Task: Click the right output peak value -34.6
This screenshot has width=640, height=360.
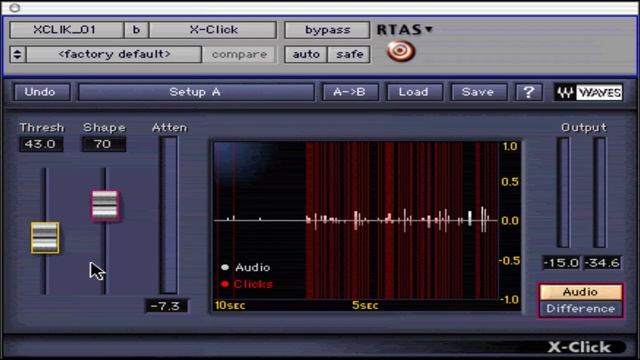Action: [x=602, y=263]
